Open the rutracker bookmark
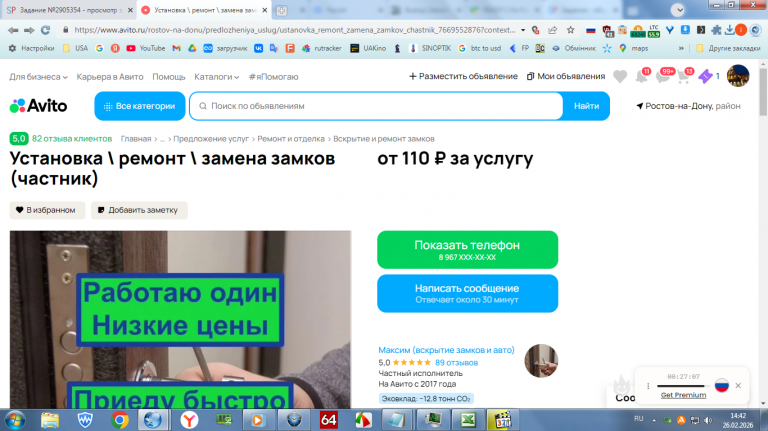 pos(321,48)
